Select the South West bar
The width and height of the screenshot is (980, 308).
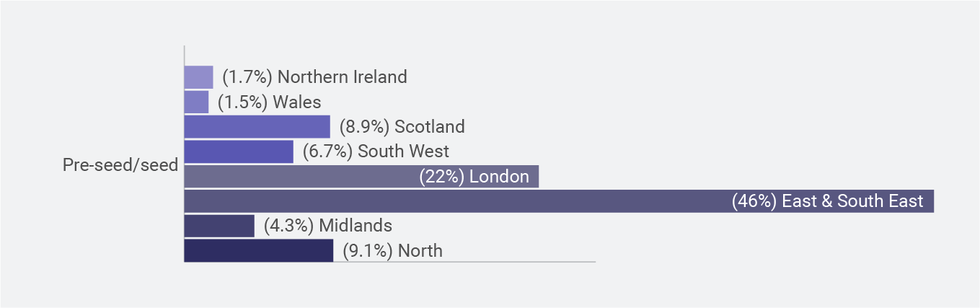pyautogui.click(x=239, y=151)
